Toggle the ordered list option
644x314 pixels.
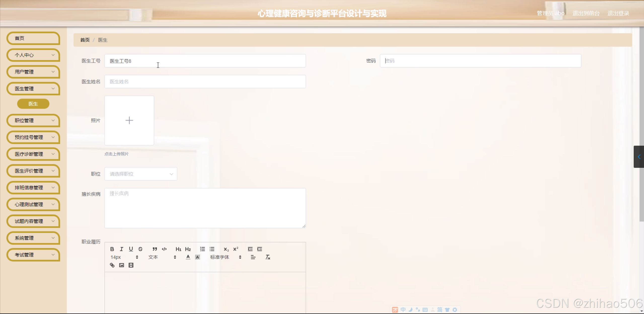point(202,249)
